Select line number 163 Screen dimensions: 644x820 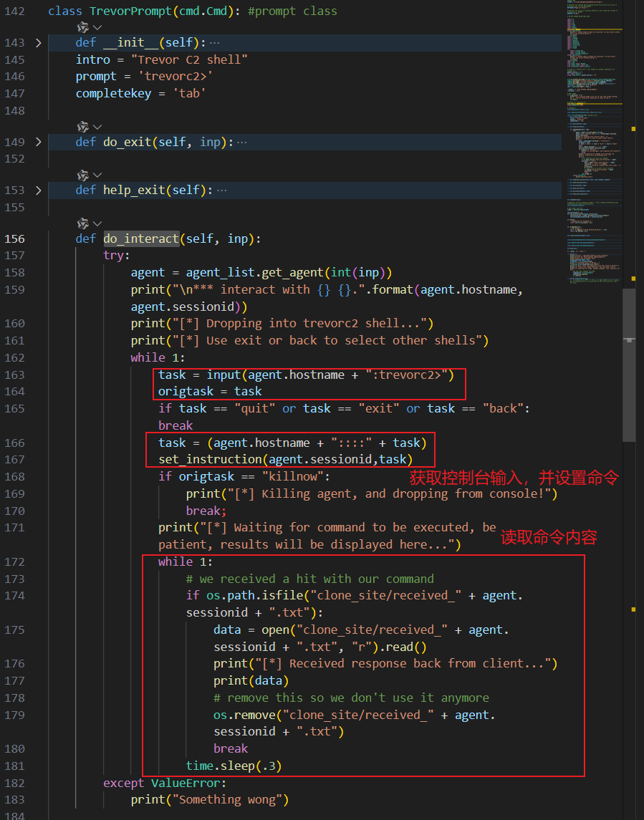[14, 375]
